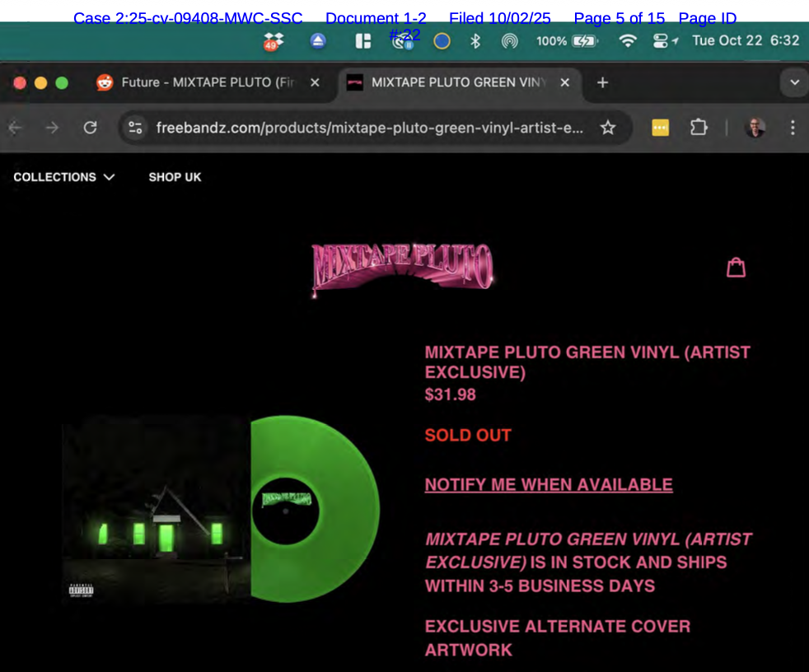Open the Chrome extensions puzzle icon
This screenshot has width=809, height=672.
tap(699, 128)
